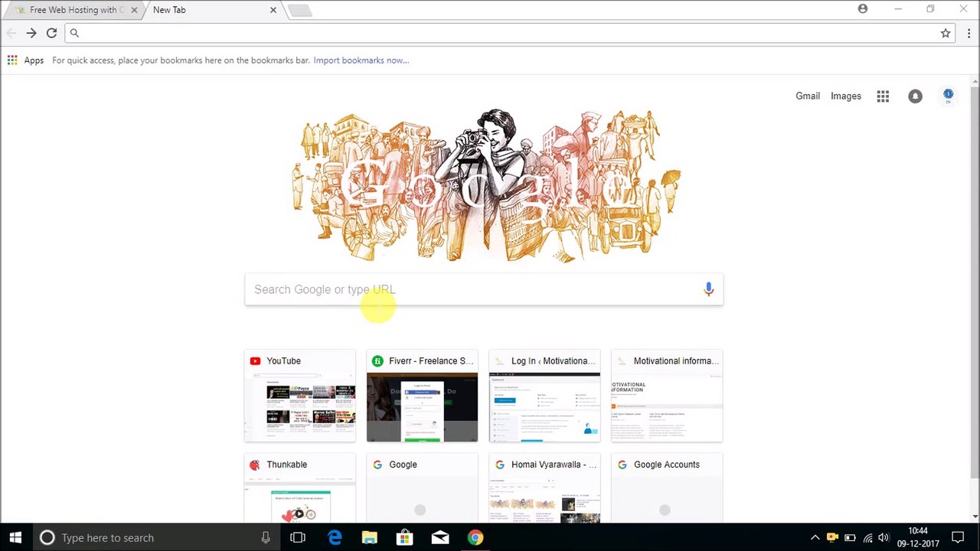Show hidden system tray icons
The image size is (980, 551).
[x=815, y=537]
